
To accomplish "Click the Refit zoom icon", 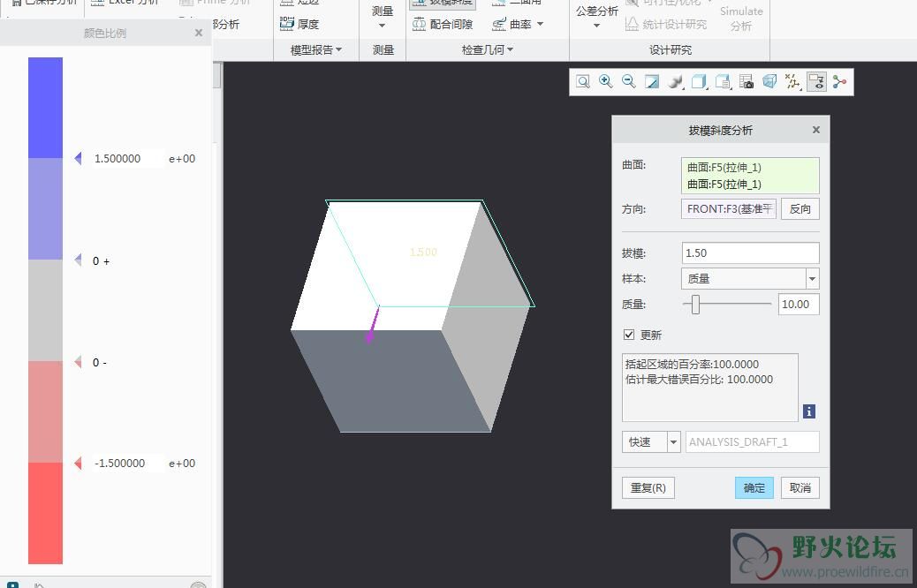I will 582,82.
